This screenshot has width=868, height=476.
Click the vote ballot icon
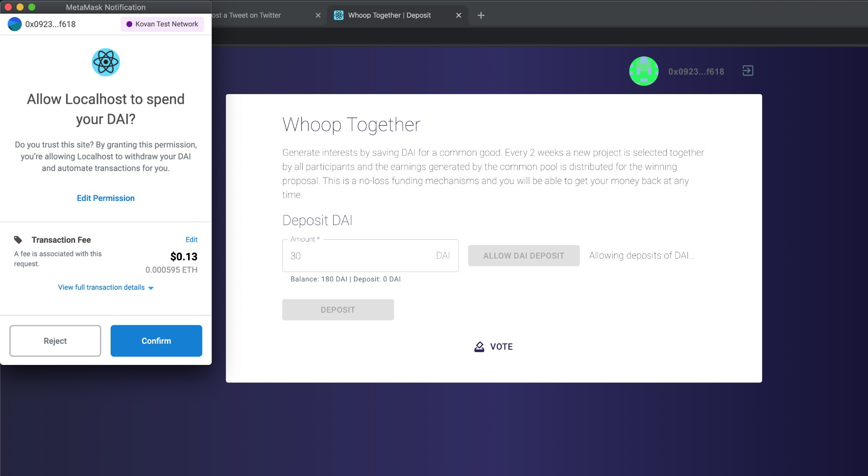(x=479, y=347)
